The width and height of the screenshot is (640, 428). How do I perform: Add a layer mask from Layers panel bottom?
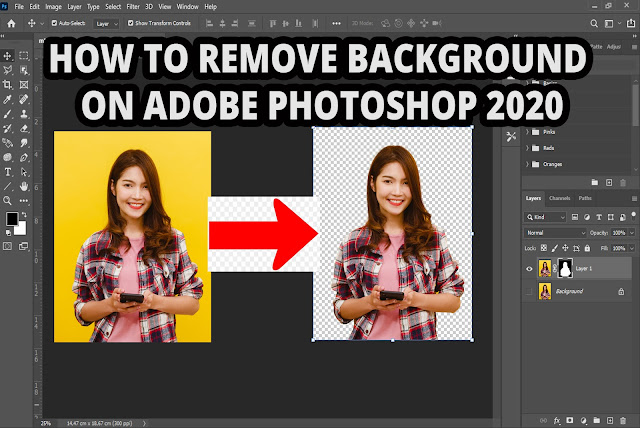(570, 421)
